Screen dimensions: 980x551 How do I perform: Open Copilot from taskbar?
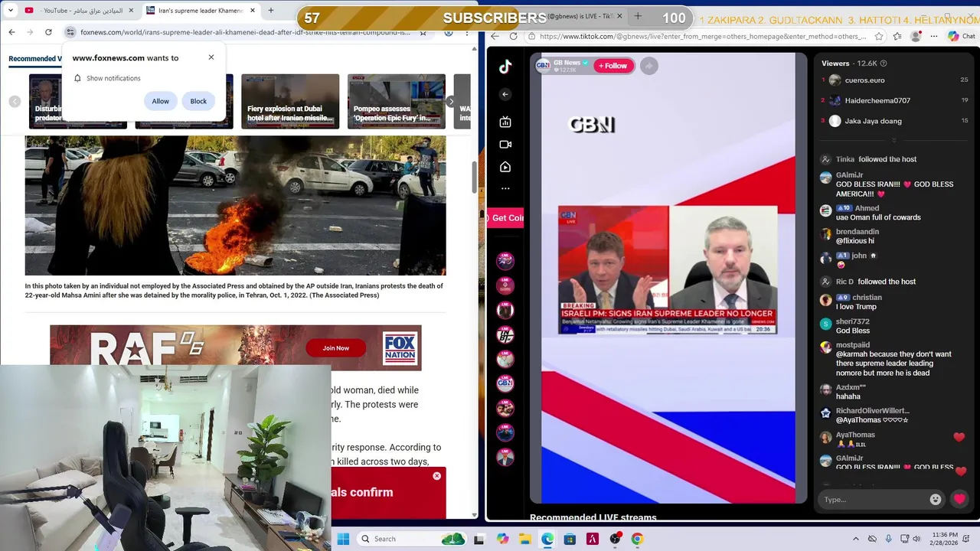click(502, 539)
